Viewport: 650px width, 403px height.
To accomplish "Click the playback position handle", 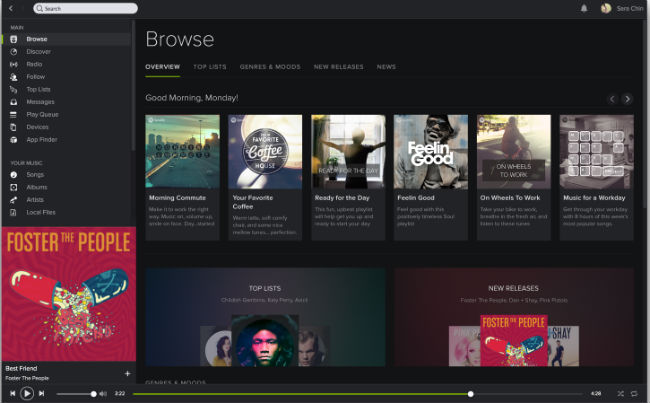I will [471, 394].
